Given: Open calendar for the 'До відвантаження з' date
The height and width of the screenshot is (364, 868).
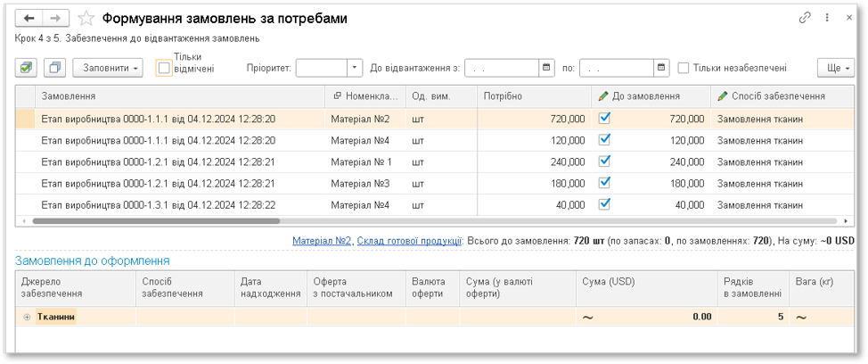Looking at the screenshot, I should (545, 68).
